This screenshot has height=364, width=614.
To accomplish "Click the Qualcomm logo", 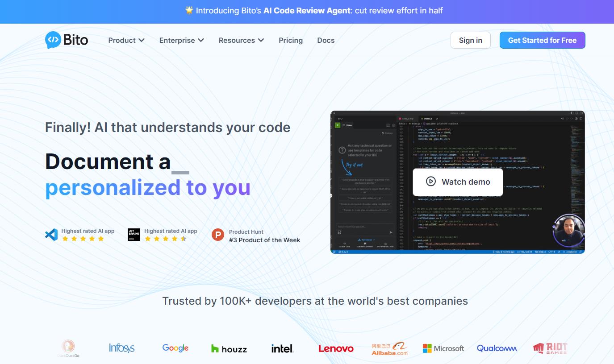I will pos(497,348).
